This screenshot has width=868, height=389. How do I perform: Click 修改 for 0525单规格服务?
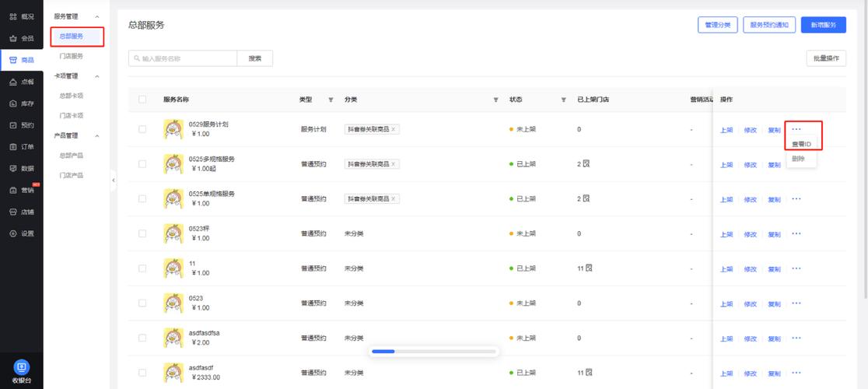[x=750, y=199]
